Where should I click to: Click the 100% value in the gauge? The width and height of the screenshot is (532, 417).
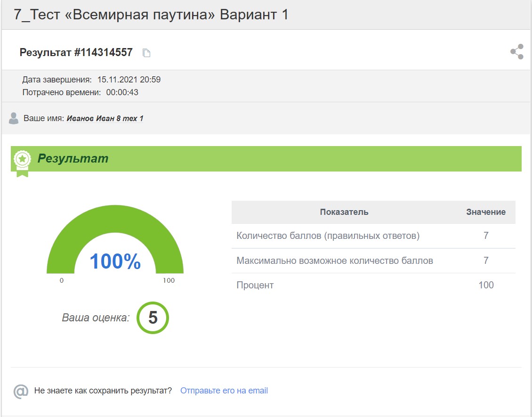tap(115, 261)
